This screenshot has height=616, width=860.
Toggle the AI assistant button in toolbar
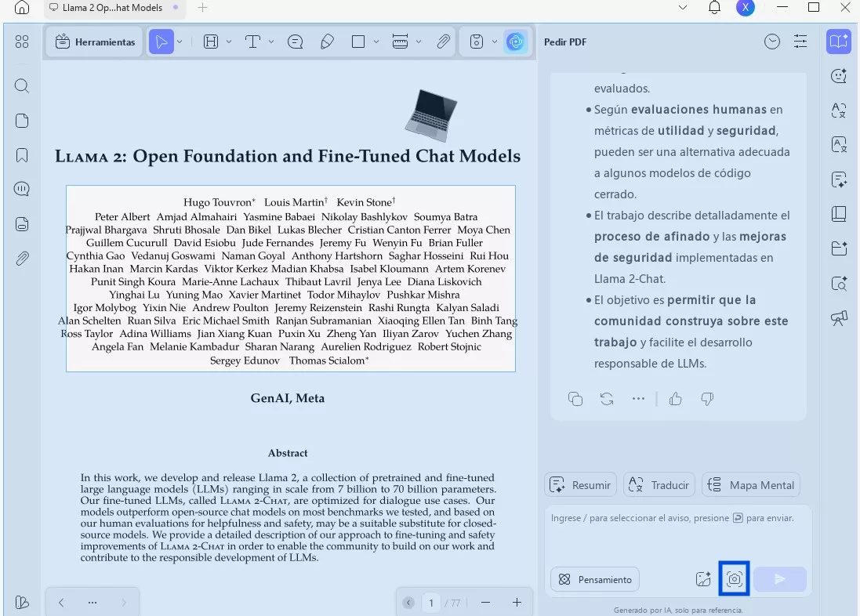point(516,42)
